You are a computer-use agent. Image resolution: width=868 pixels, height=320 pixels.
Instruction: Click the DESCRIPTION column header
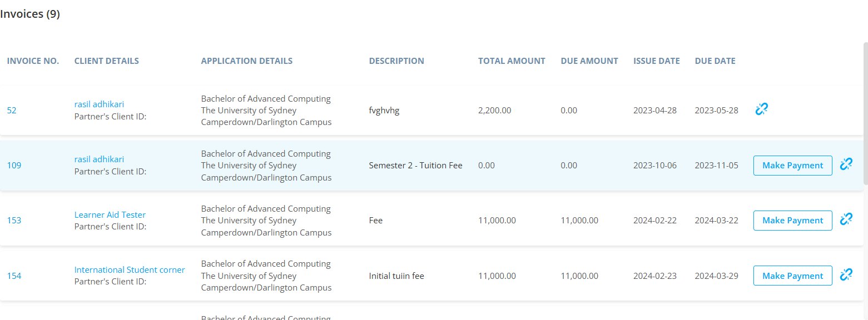coord(396,61)
